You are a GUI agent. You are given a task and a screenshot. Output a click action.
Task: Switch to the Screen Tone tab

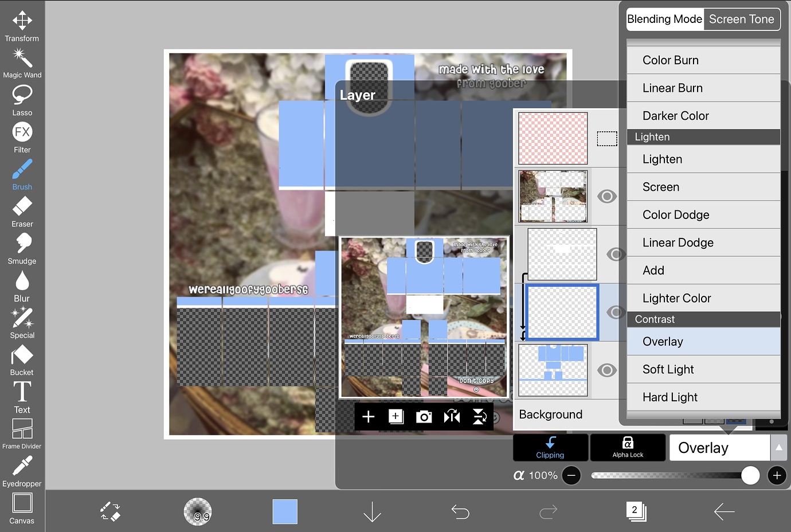tap(741, 19)
